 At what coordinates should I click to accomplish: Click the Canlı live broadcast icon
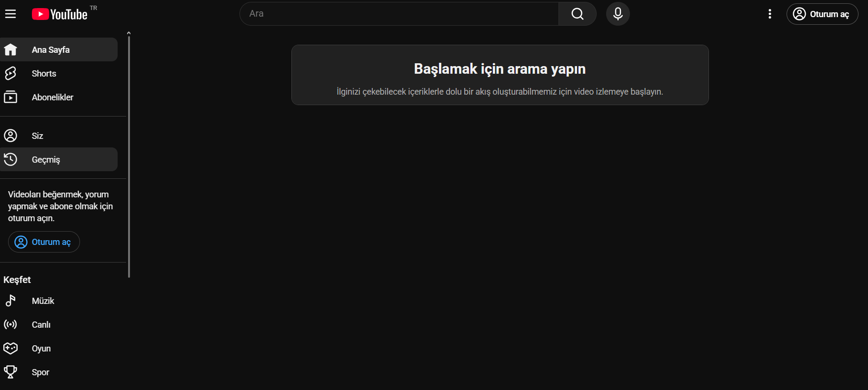coord(10,324)
